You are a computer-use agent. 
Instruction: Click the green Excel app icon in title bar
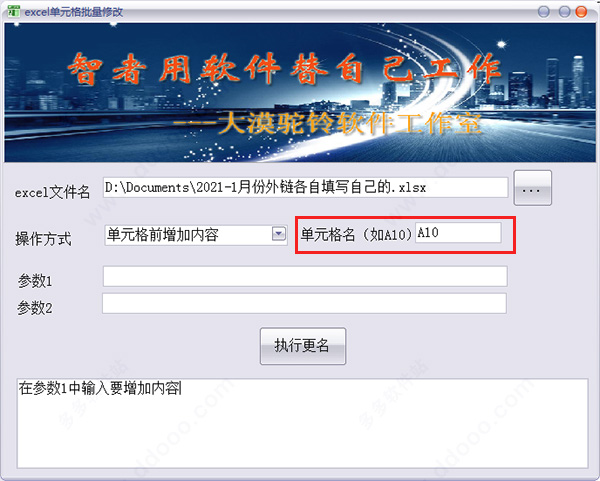[x=14, y=11]
